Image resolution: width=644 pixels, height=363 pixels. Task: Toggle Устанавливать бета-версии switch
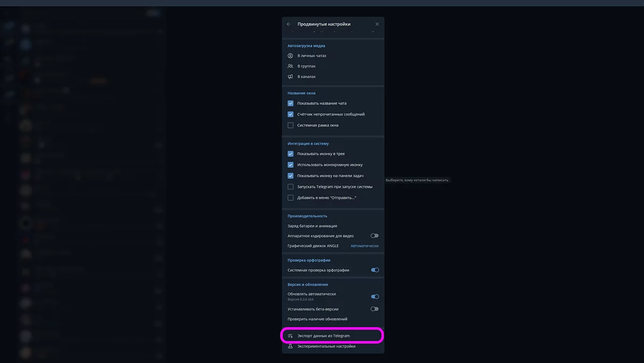point(375,309)
